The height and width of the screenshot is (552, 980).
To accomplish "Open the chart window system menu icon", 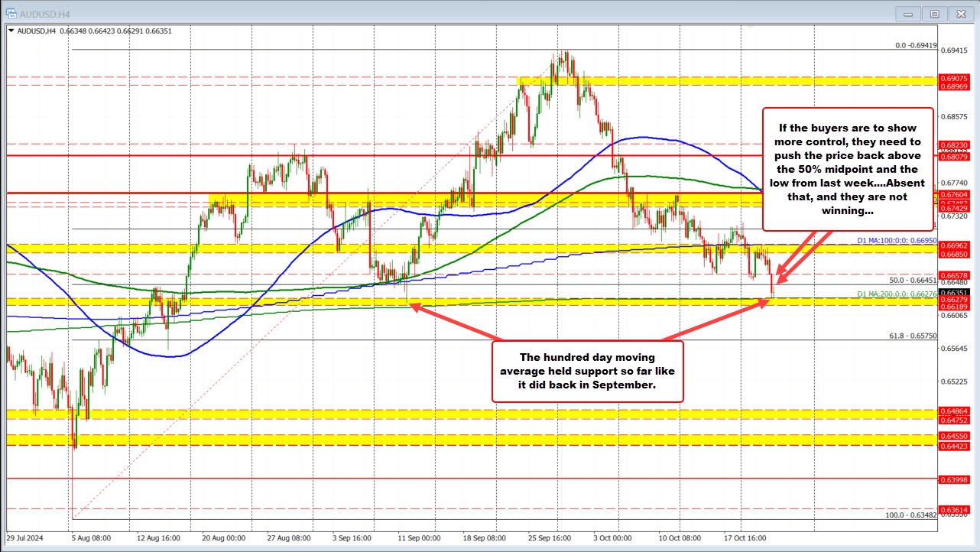I will [9, 13].
